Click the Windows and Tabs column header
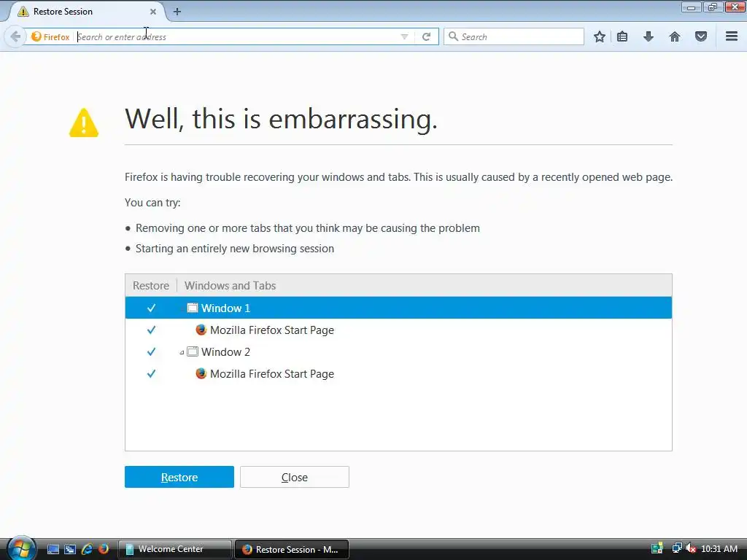747x560 pixels. click(x=425, y=285)
